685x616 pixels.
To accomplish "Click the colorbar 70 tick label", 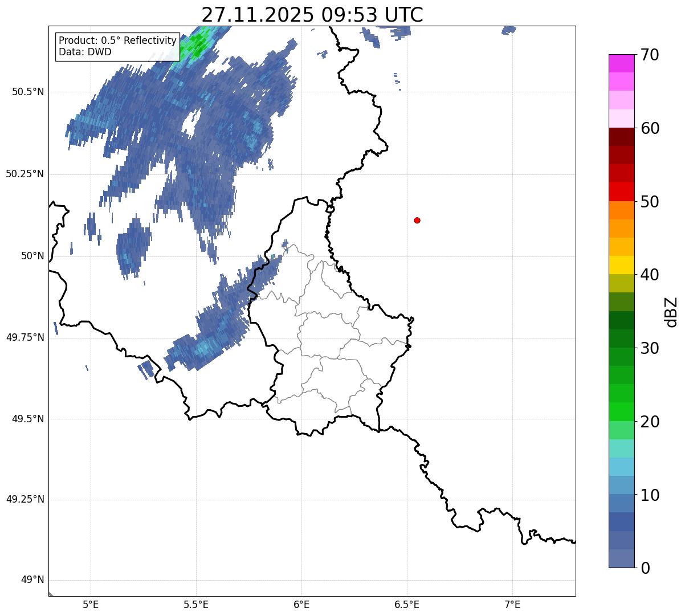I will 650,55.
